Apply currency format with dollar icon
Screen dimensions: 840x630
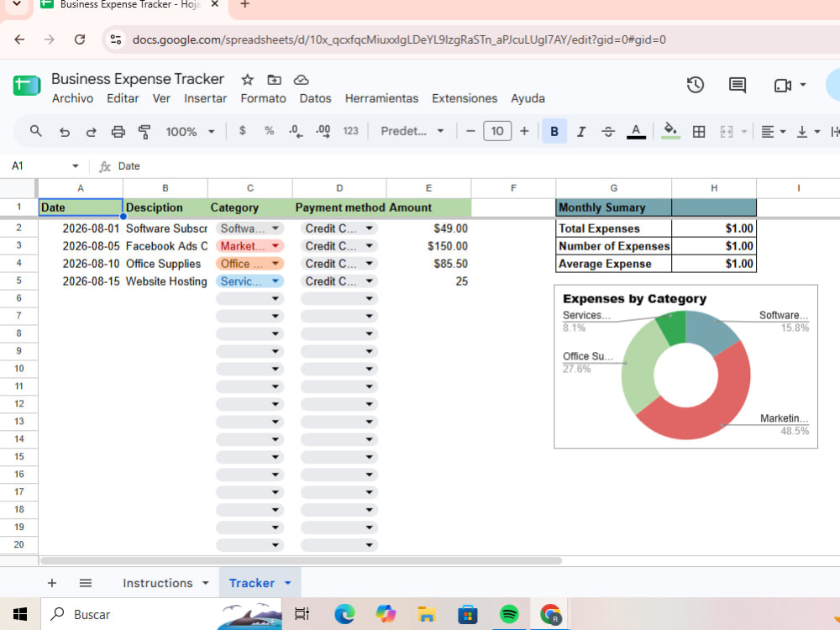(x=242, y=131)
